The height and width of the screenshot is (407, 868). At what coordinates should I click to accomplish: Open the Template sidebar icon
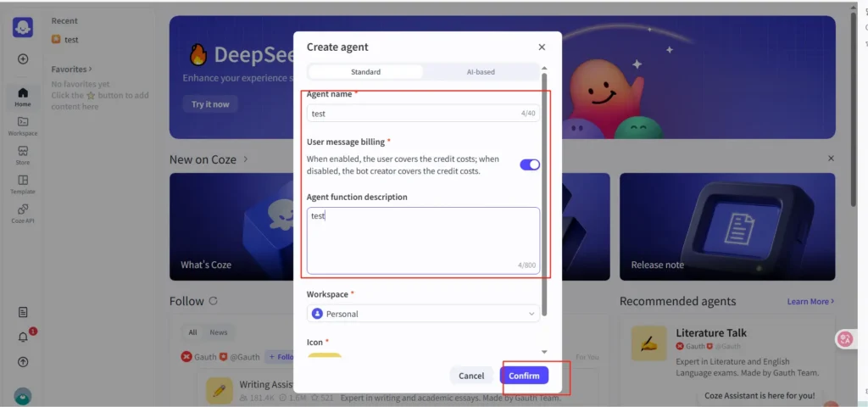coord(23,183)
